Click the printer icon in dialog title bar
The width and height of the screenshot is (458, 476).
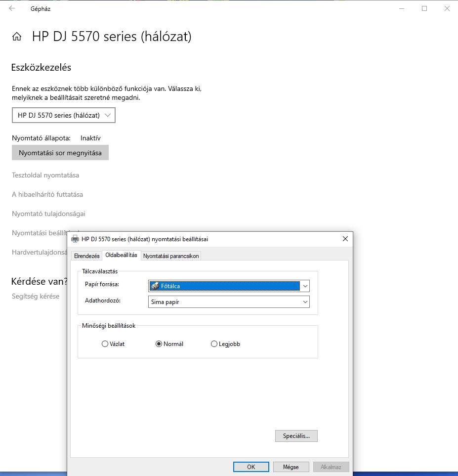click(x=75, y=239)
